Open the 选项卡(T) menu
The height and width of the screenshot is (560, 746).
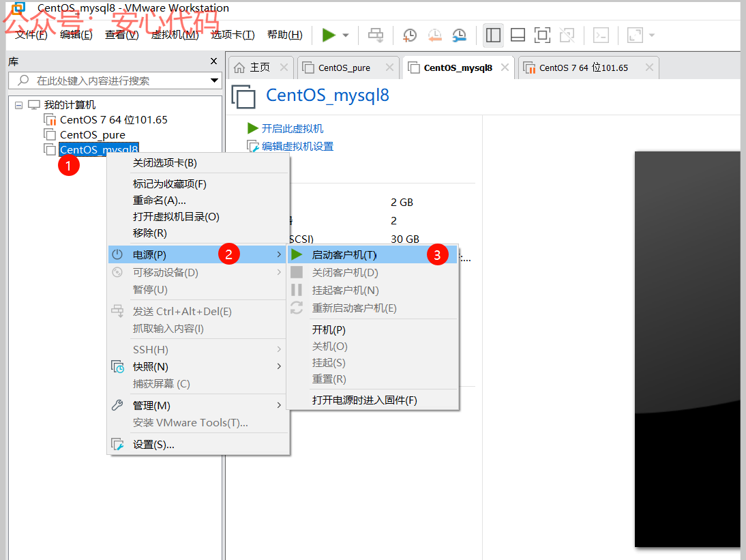coord(233,35)
